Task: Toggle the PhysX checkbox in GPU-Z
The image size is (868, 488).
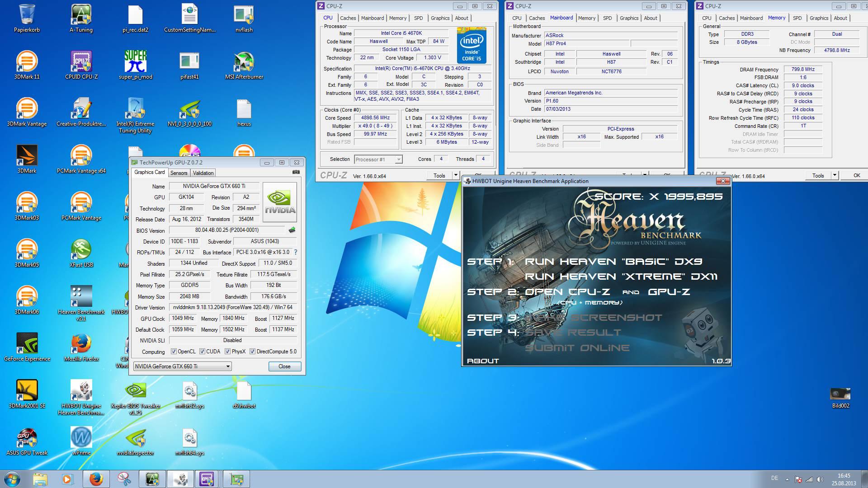Action: click(228, 352)
